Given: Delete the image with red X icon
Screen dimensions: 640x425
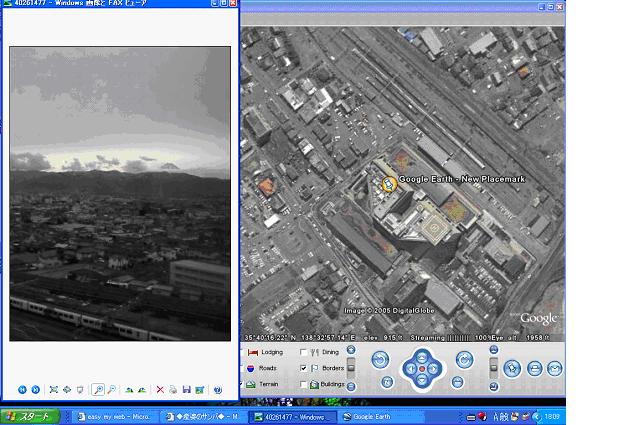Looking at the screenshot, I should (x=160, y=389).
